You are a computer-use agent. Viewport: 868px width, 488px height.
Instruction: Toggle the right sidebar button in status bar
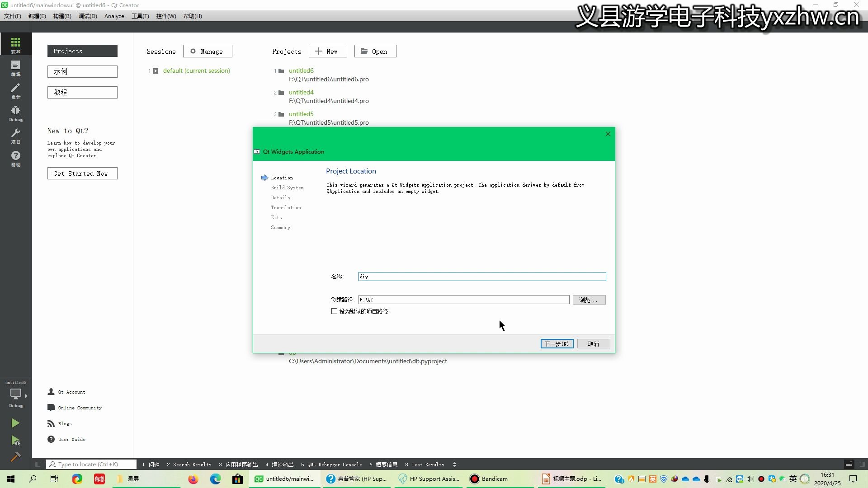(x=862, y=465)
